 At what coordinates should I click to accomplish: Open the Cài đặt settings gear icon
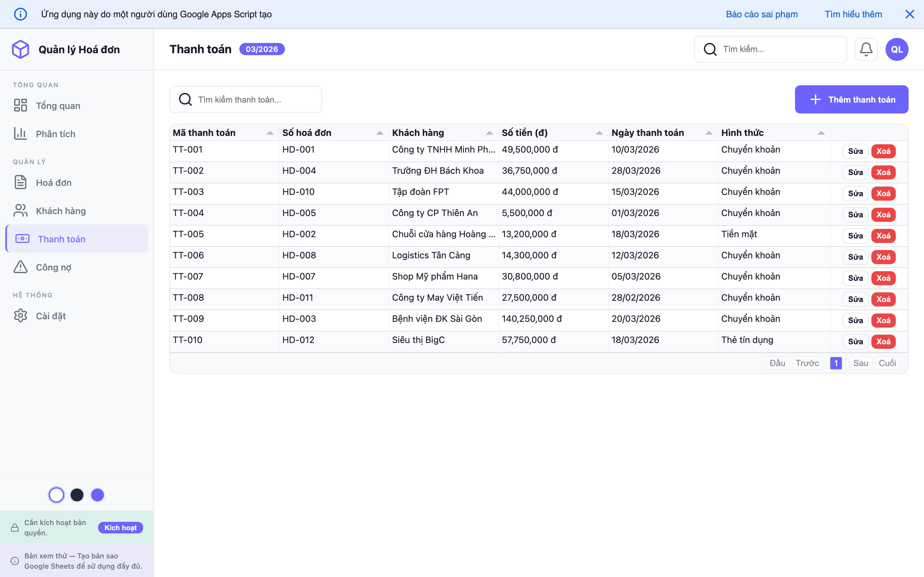[21, 316]
